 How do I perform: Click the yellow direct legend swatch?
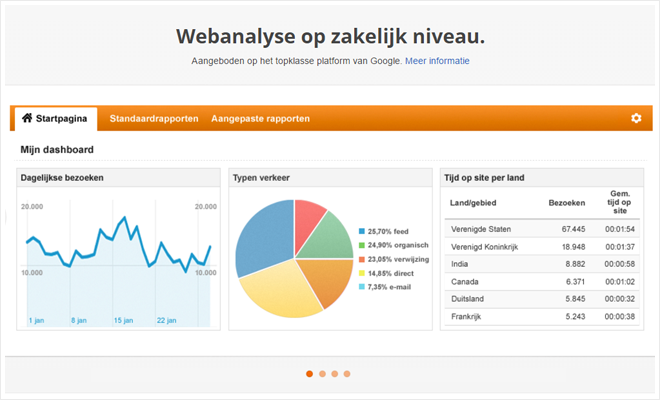(x=362, y=273)
